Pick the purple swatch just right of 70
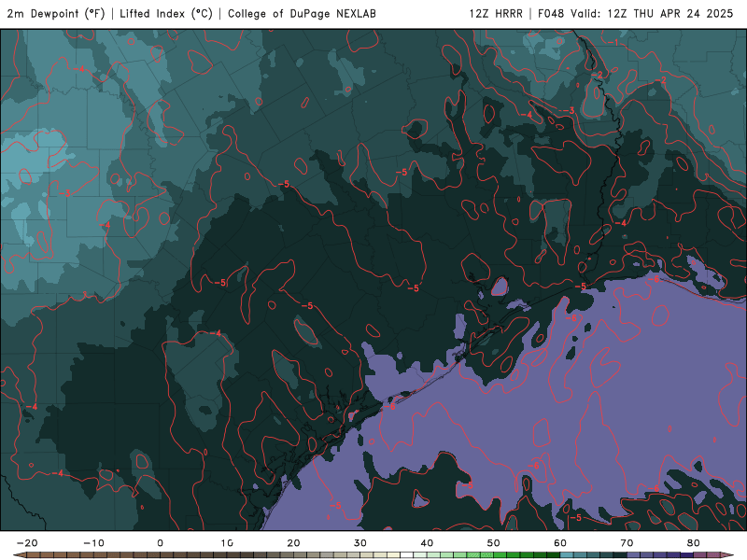The width and height of the screenshot is (747, 560). 634,555
